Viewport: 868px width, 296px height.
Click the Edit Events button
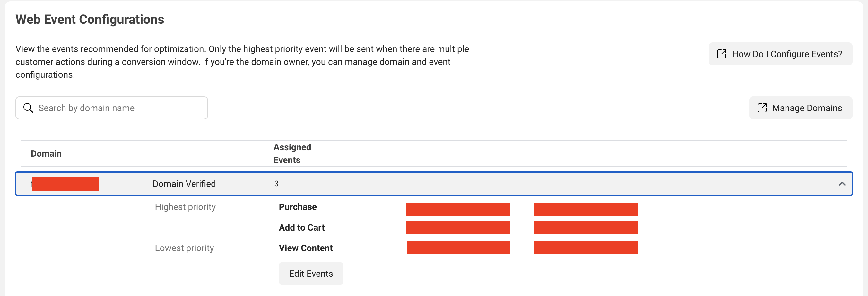click(311, 274)
